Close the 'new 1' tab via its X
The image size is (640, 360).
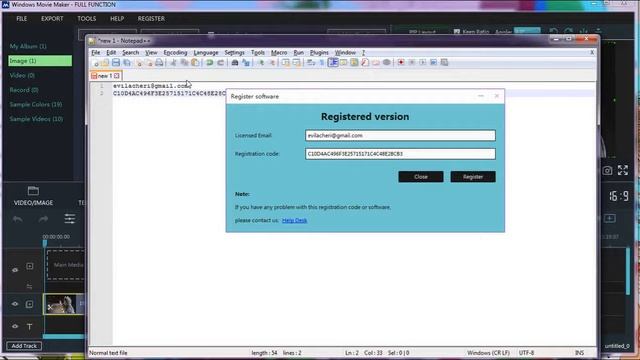[117, 76]
